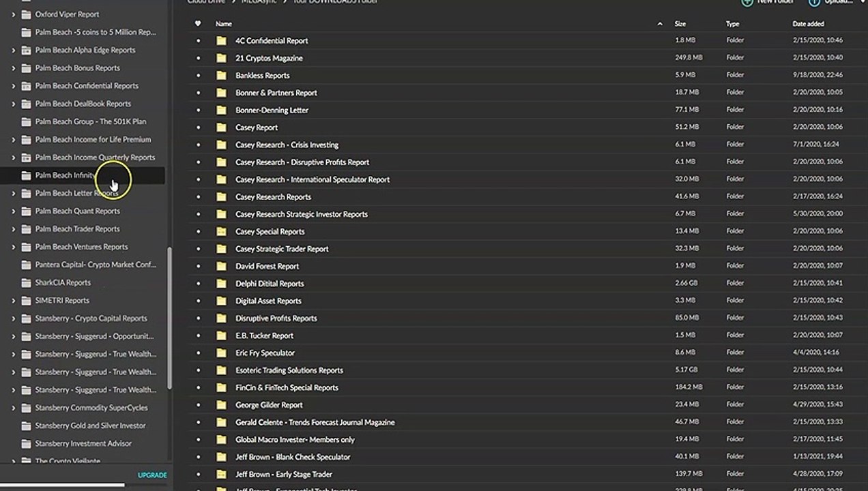Click the Delphi Ditital Reports folder icon

click(x=221, y=284)
